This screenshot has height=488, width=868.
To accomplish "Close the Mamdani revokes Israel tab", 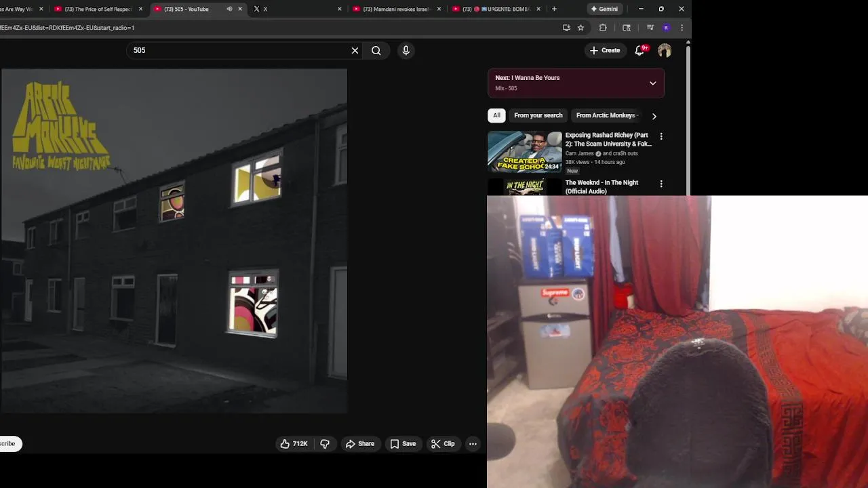I will (439, 9).
